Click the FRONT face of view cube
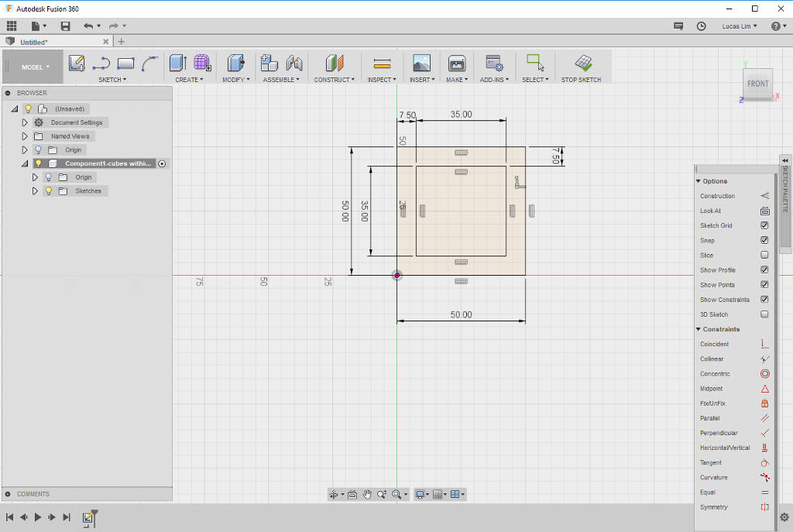This screenshot has height=532, width=793. pyautogui.click(x=757, y=84)
